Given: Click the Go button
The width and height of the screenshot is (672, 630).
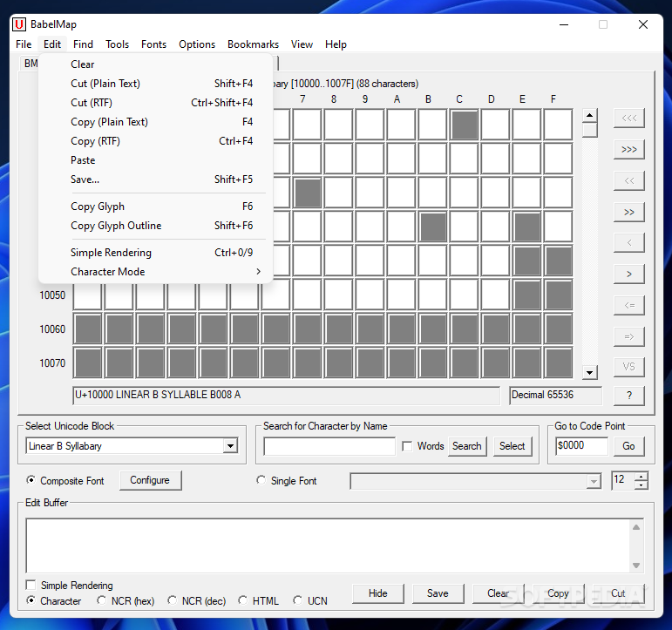Looking at the screenshot, I should pyautogui.click(x=628, y=446).
